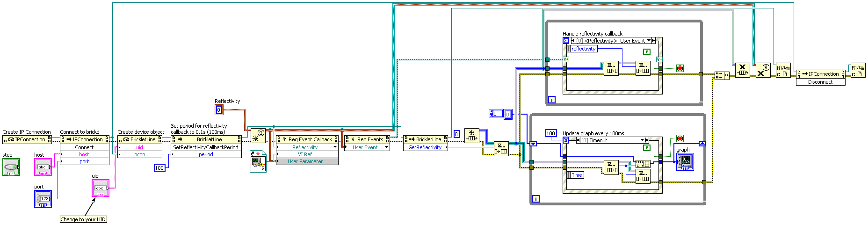Image resolution: width=868 pixels, height=225 pixels.
Task: Select the port numeric control terminal
Action: 43,199
